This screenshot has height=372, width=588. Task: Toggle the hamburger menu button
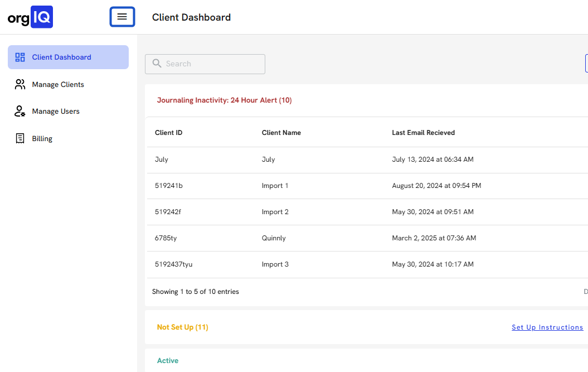(x=122, y=17)
